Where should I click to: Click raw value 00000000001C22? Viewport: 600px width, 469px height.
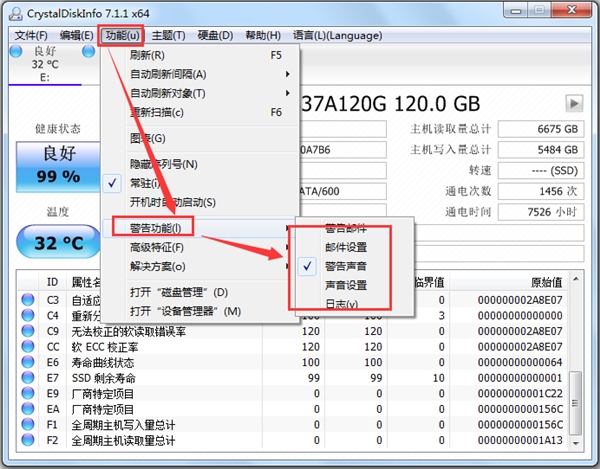(x=520, y=394)
